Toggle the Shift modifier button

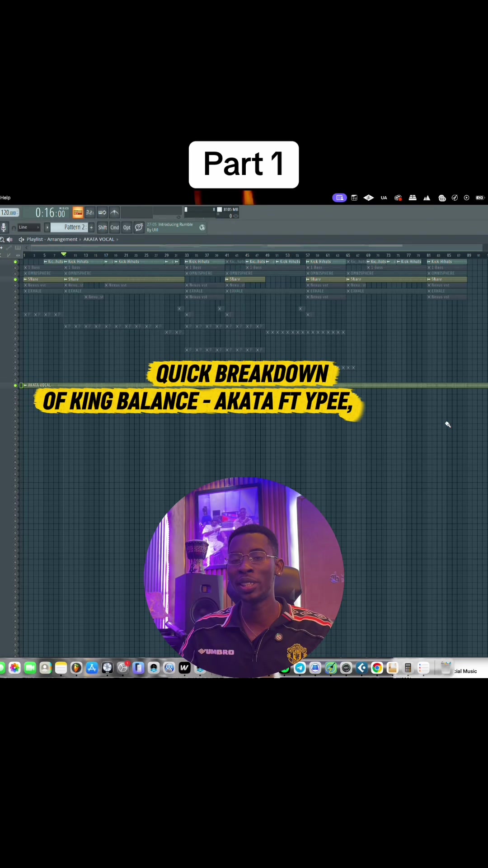tap(103, 227)
